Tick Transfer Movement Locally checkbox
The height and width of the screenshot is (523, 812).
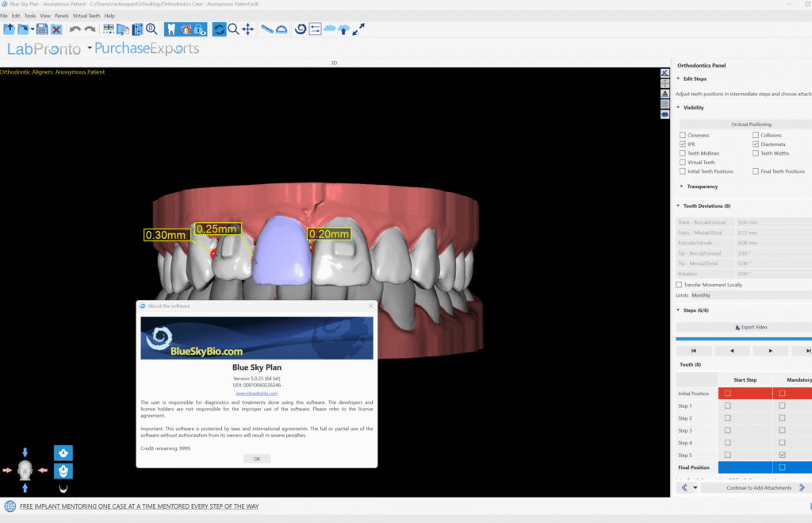click(x=679, y=284)
